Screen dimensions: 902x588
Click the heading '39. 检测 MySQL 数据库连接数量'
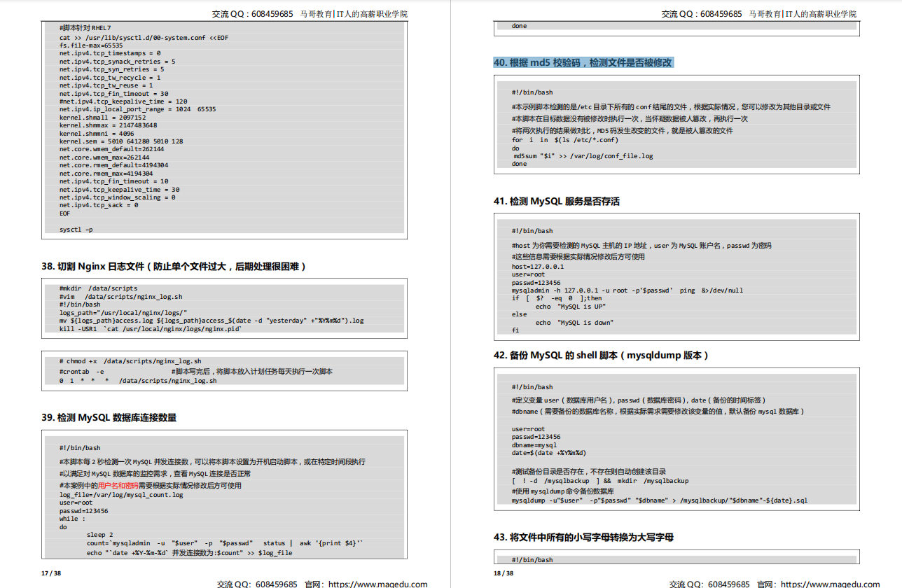tap(109, 417)
